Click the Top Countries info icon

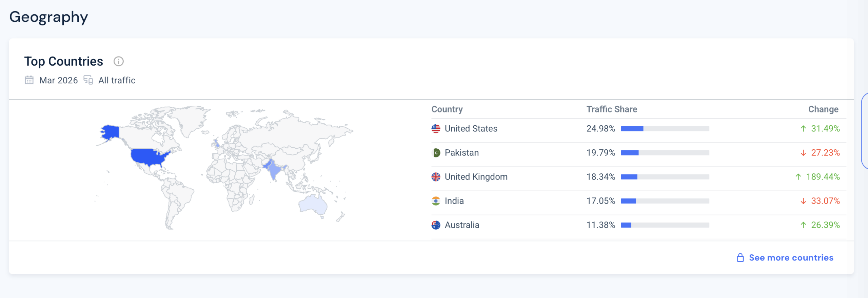click(x=118, y=61)
